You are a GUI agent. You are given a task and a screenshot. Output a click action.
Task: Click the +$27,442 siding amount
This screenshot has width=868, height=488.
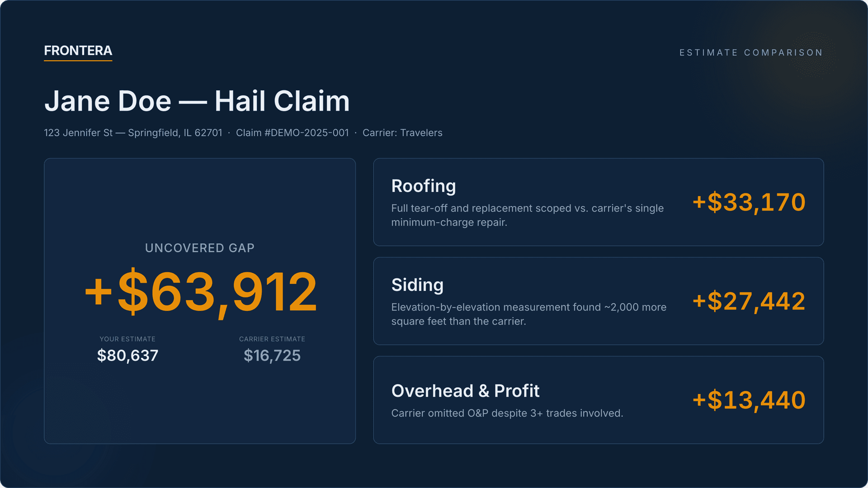pos(749,301)
